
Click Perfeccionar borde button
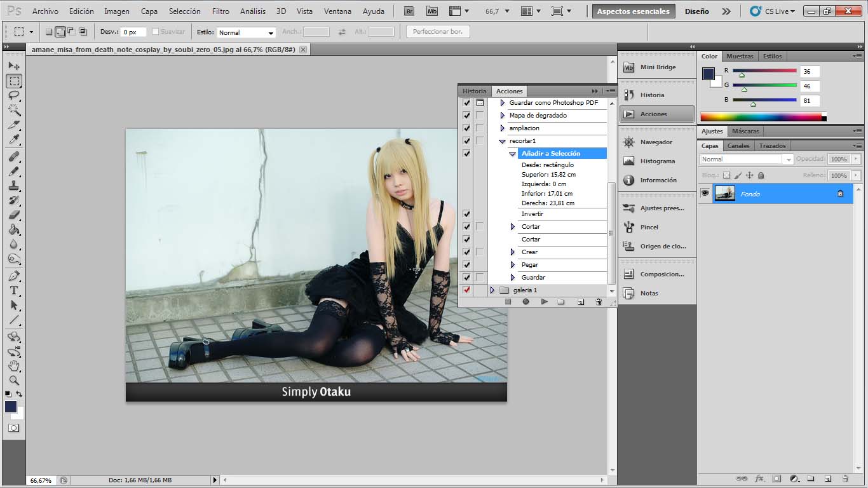(438, 32)
